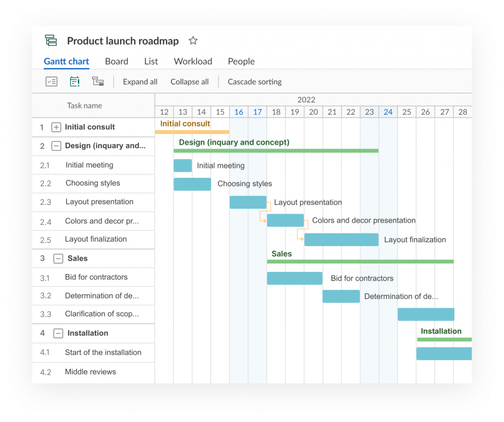Image resolution: width=504 pixels, height=422 pixels.
Task: Click the Gantt chart icon beside the title
Action: click(x=51, y=40)
